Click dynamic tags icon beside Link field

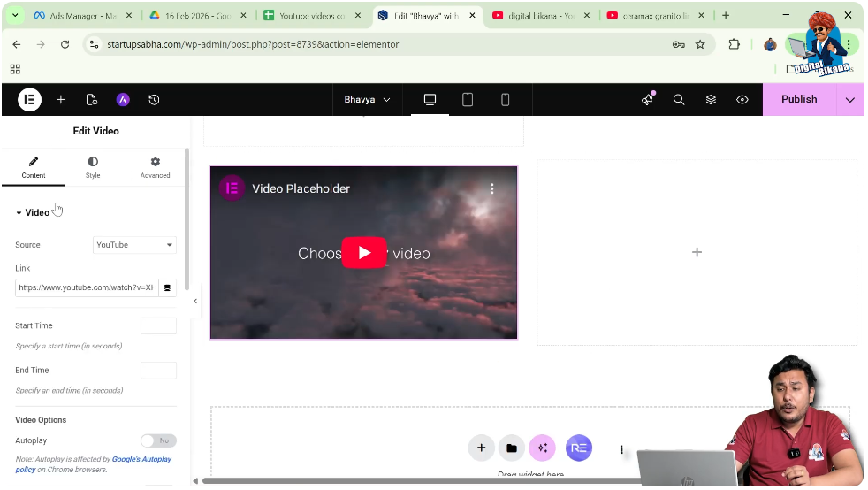[x=167, y=288]
